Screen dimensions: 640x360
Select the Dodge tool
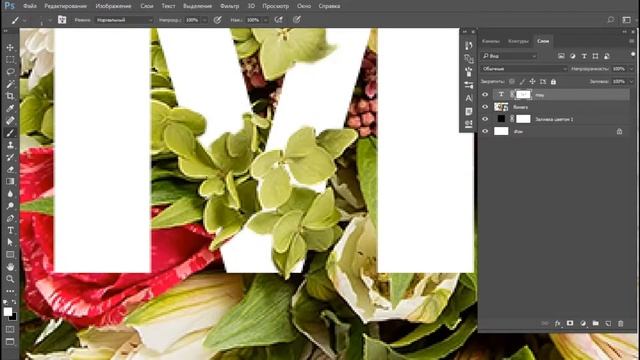point(10,206)
